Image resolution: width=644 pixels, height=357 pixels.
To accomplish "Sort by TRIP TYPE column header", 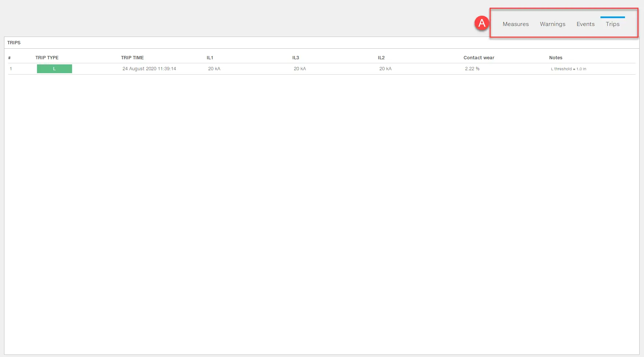I will coord(47,58).
